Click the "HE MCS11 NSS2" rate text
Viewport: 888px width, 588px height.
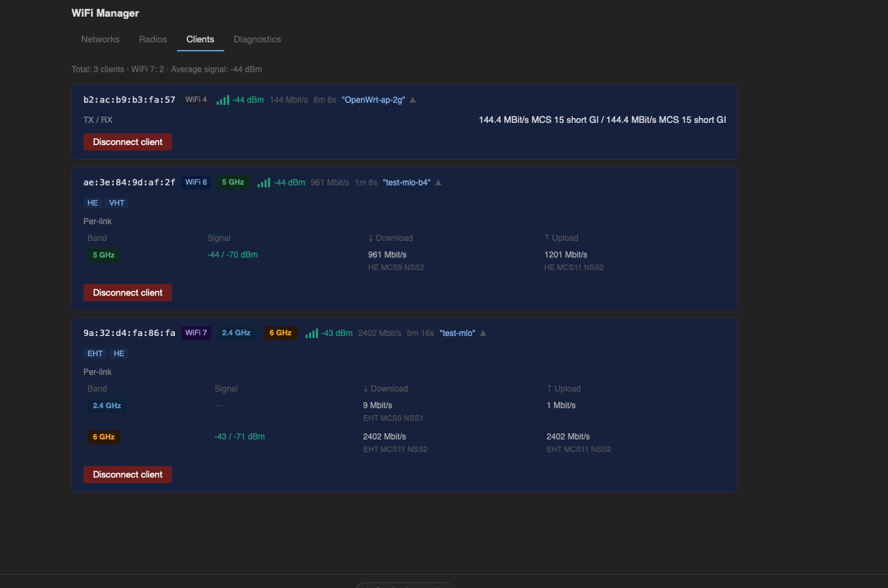tap(574, 267)
